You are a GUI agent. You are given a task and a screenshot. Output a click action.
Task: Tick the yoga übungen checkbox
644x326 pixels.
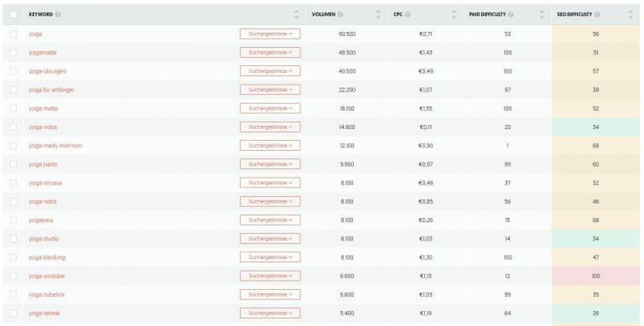(x=13, y=71)
